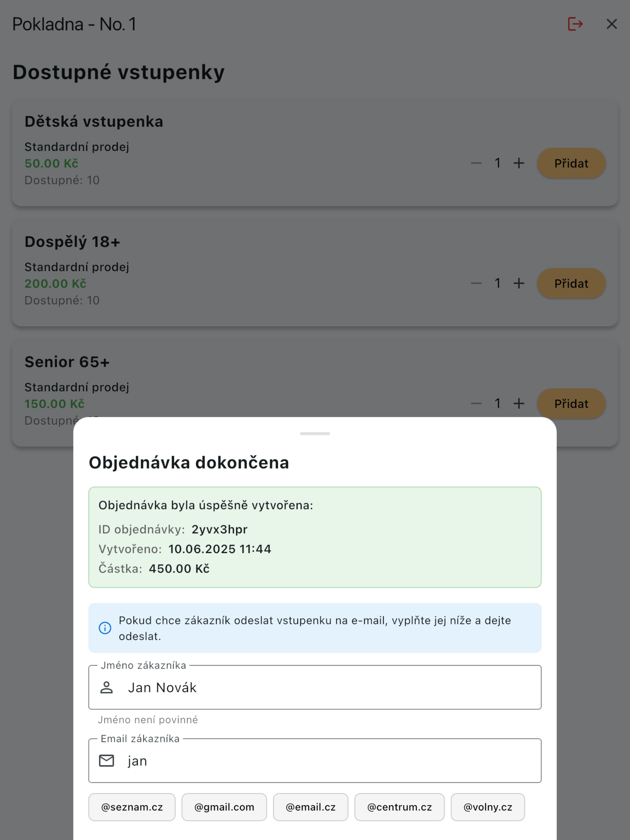Append the @centrum.cz domain chip
This screenshot has height=840, width=630.
[x=400, y=807]
